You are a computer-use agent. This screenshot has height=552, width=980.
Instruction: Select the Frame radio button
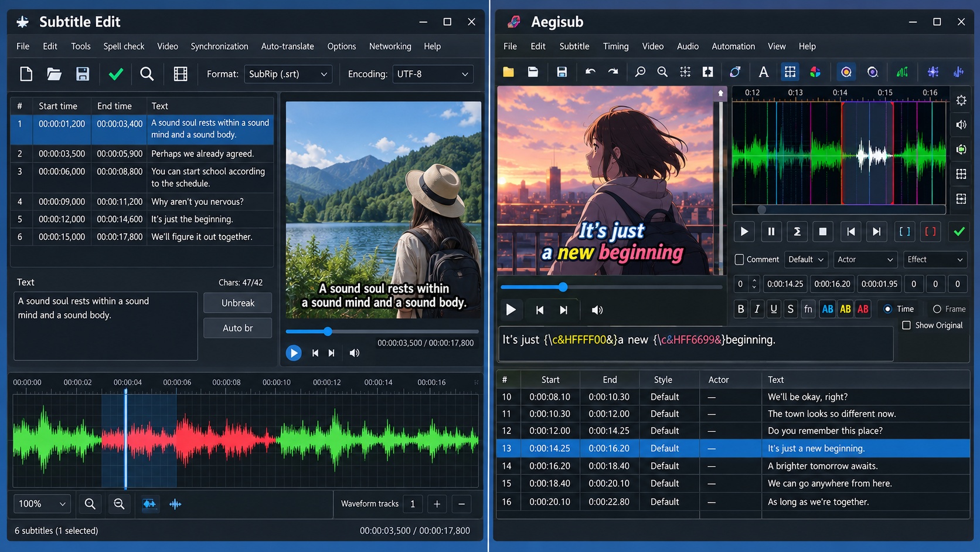pyautogui.click(x=937, y=309)
